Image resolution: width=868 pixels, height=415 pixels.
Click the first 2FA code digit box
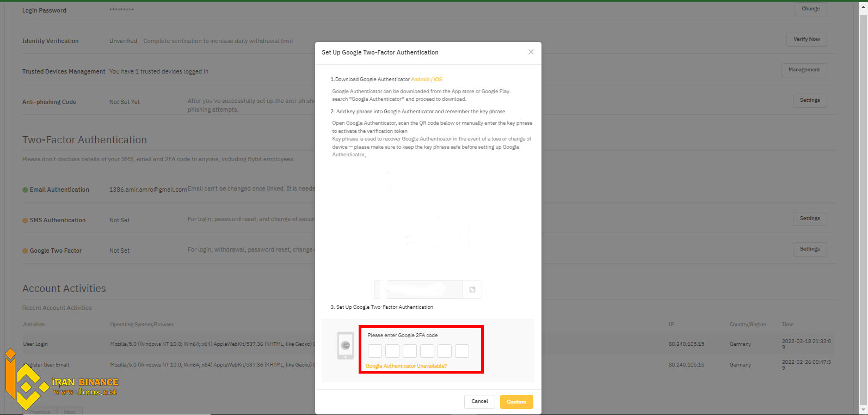[375, 351]
